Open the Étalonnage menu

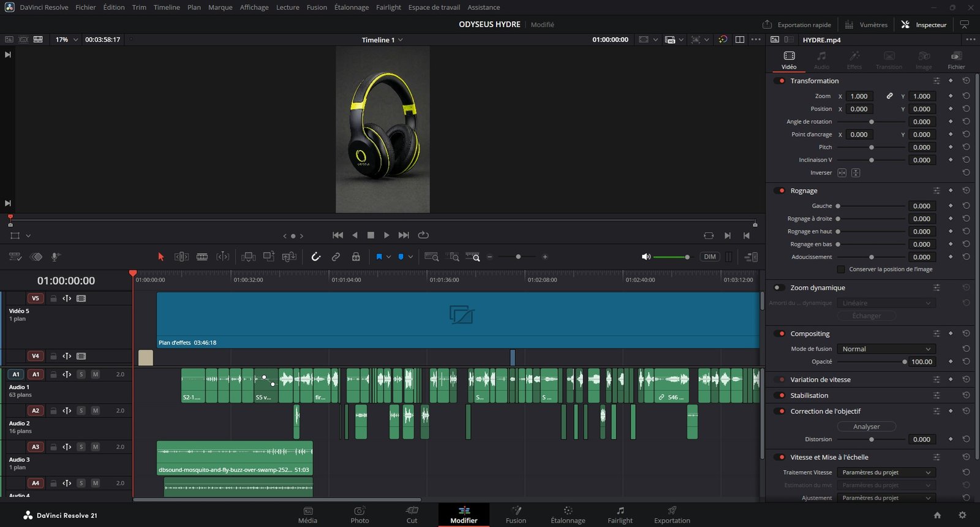tap(352, 7)
